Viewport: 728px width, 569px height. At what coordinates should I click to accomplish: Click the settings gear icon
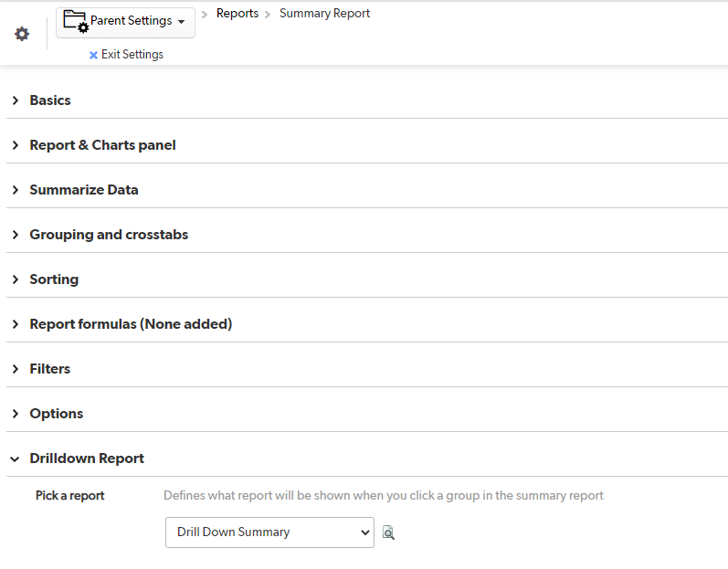tap(22, 34)
